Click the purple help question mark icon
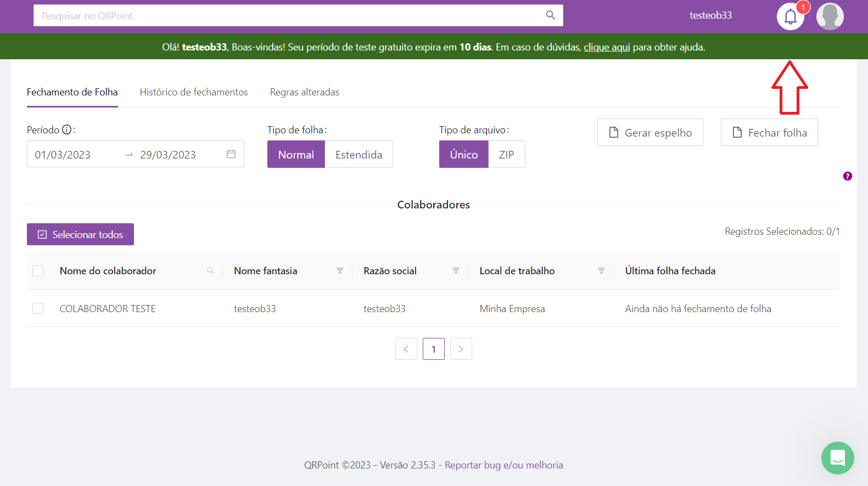The width and height of the screenshot is (868, 486). (x=847, y=176)
